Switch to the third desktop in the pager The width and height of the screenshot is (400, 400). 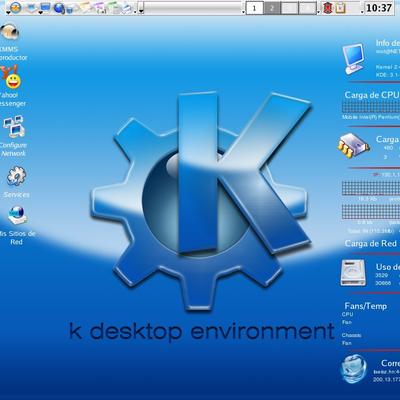pos(289,8)
